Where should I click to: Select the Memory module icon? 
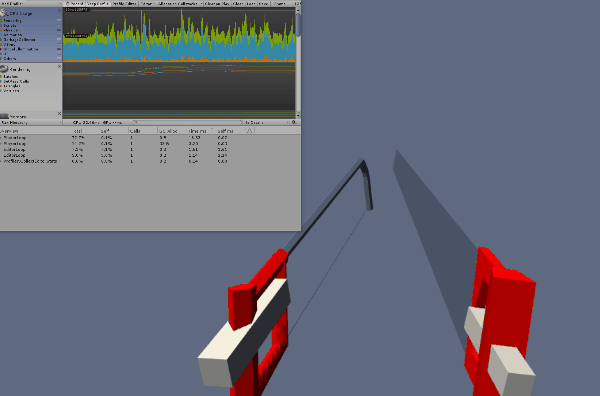[4, 116]
